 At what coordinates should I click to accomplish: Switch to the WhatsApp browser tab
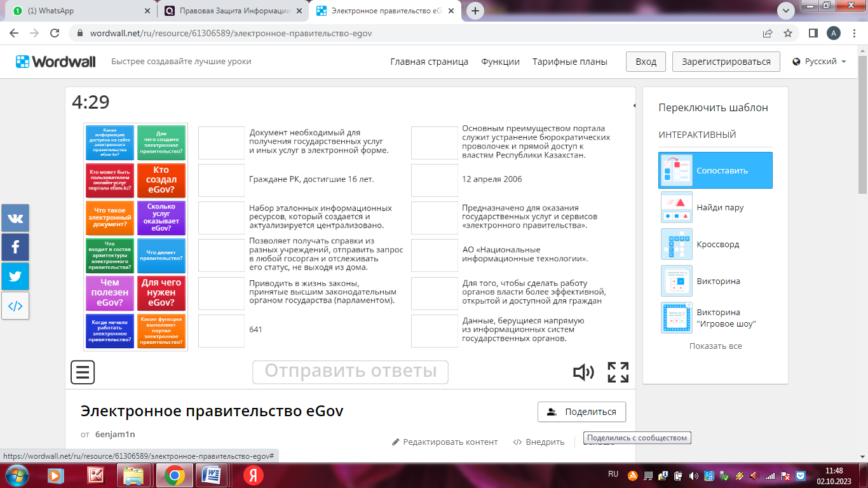click(81, 11)
